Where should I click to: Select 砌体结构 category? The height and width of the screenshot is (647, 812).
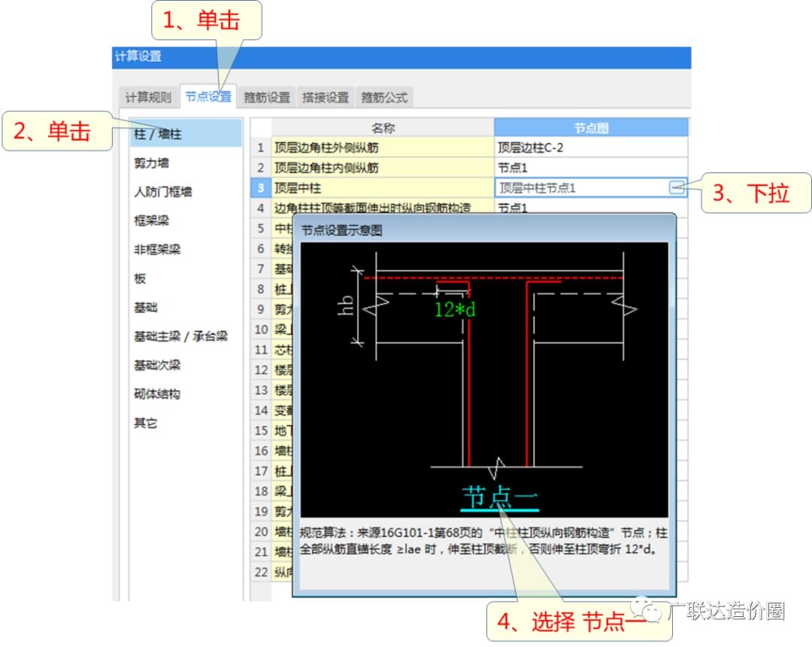157,394
